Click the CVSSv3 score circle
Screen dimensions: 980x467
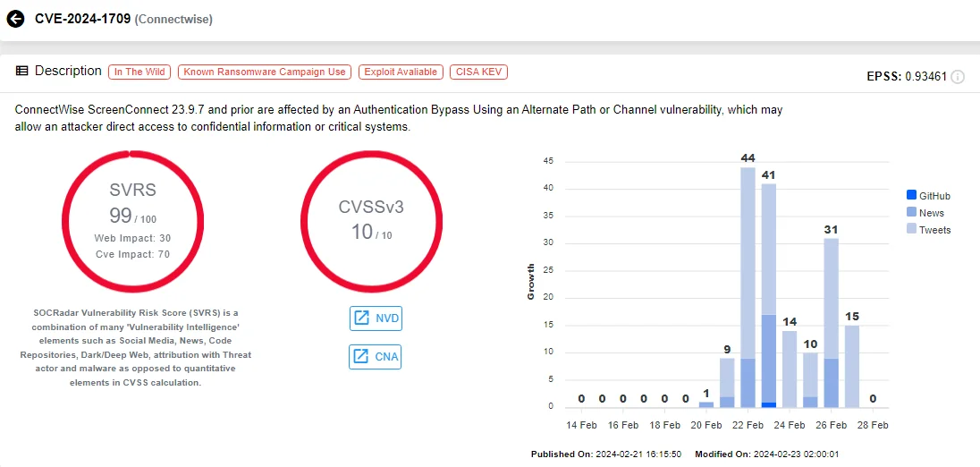tap(372, 222)
